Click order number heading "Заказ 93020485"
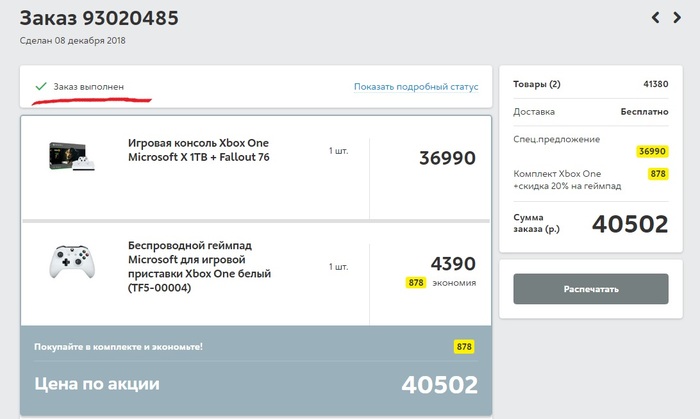Screen dimensions: 700x419 (x=100, y=18)
